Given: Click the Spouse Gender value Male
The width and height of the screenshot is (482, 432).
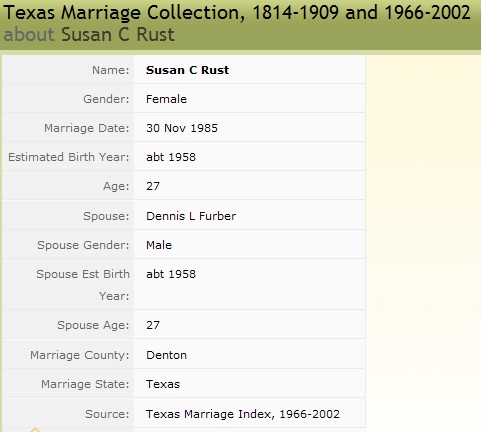Looking at the screenshot, I should pos(159,245).
